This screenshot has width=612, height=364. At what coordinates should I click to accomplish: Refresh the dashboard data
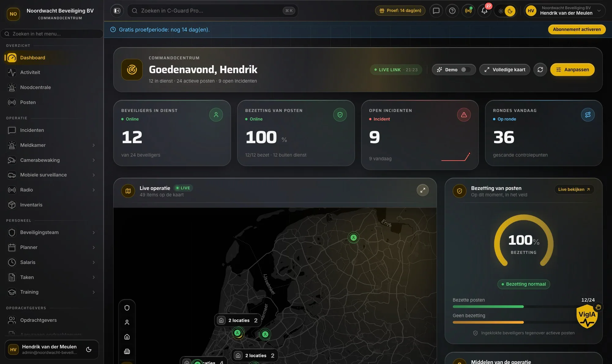[x=540, y=70]
